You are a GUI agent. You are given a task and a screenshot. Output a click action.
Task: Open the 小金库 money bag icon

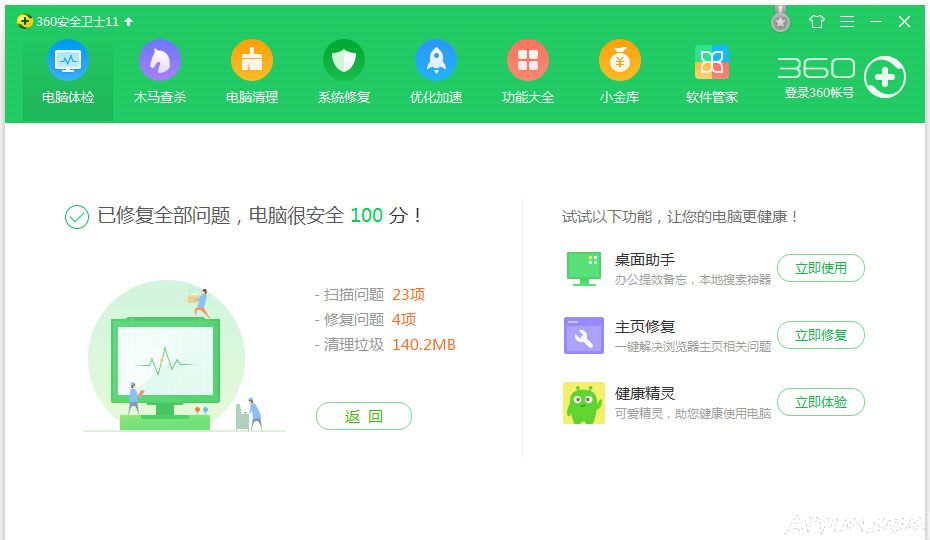click(620, 60)
